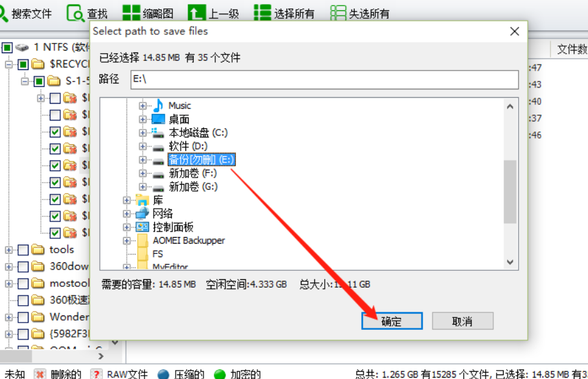Image resolution: width=588 pixels, height=379 pixels.
Task: Go up with 上一级 icon
Action: click(x=196, y=13)
